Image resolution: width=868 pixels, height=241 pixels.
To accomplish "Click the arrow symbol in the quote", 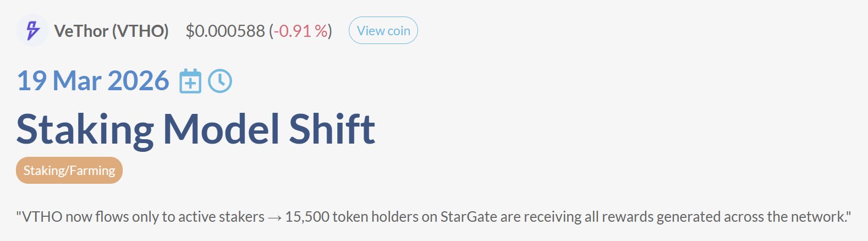I will tap(274, 217).
